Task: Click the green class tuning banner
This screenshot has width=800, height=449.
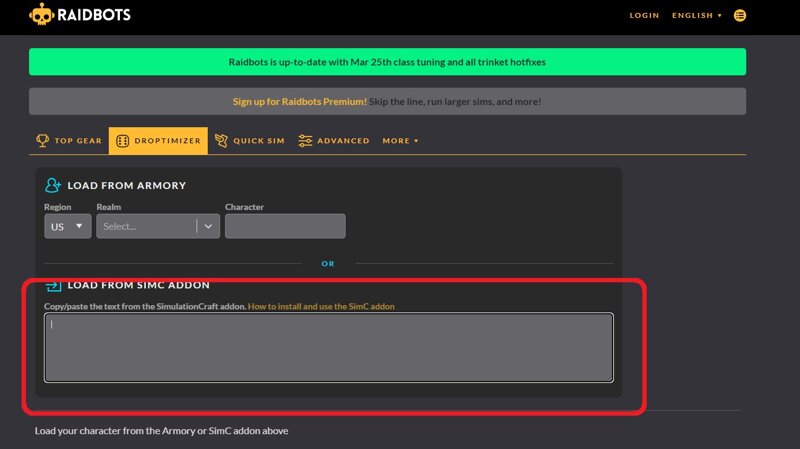Action: (387, 62)
